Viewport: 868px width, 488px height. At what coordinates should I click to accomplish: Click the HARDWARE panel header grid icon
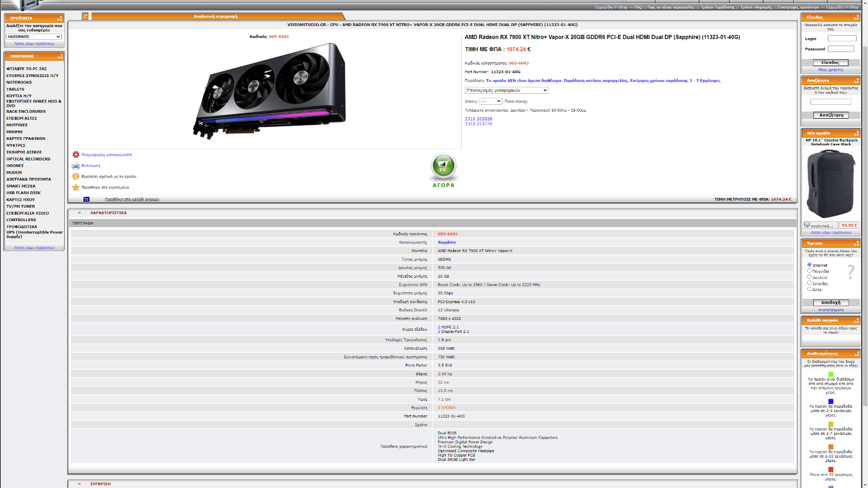tap(60, 56)
